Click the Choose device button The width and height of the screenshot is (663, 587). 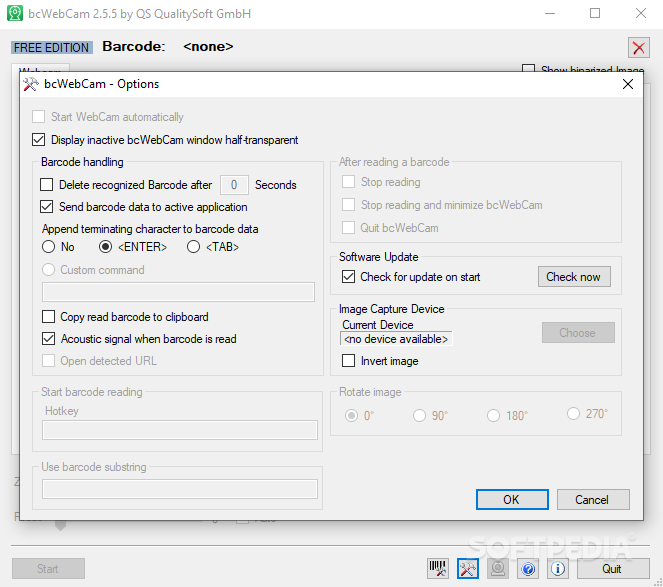pos(578,333)
